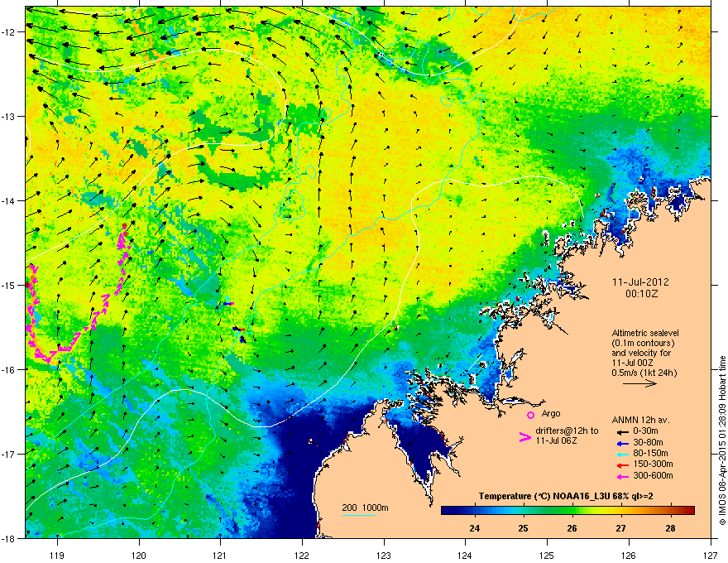Click the magenta drifters arrowhead legend symbol
The width and height of the screenshot is (728, 563).
tap(525, 437)
